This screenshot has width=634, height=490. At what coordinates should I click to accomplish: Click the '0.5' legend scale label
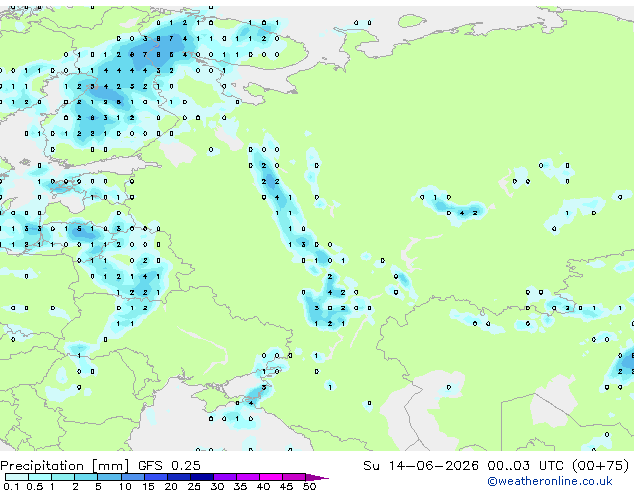[34, 486]
